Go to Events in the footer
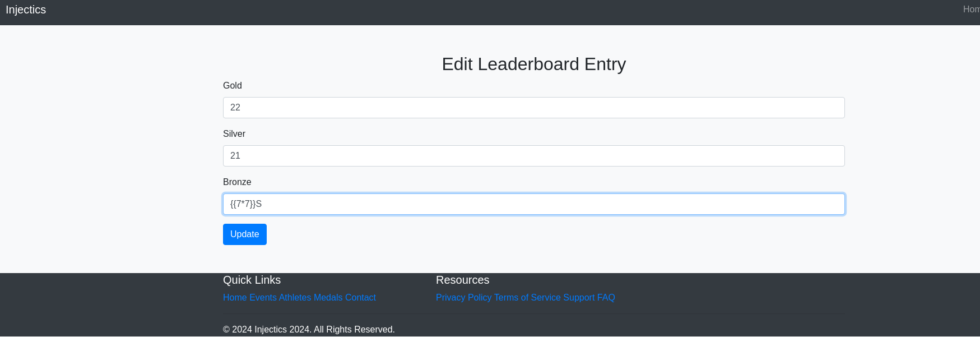The image size is (980, 337). click(x=263, y=298)
